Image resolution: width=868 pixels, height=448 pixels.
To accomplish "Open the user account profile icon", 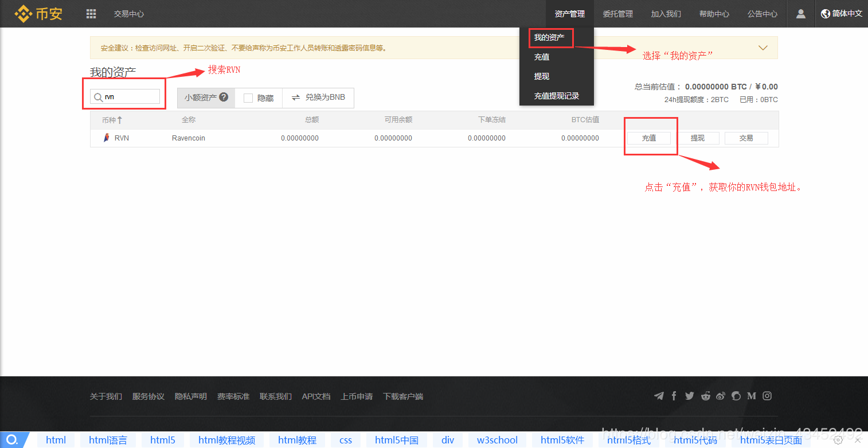I will click(801, 14).
